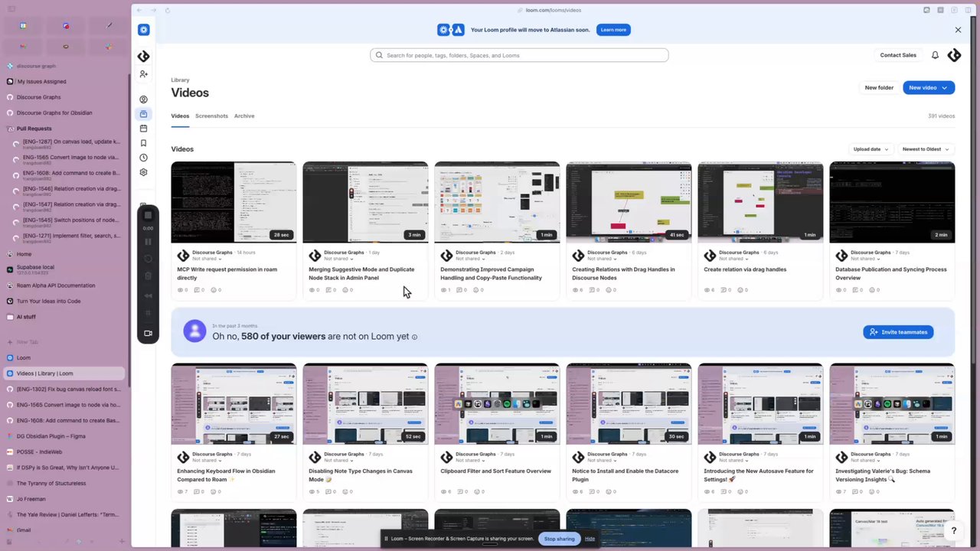Open the Watch Later bookmark icon

(143, 143)
